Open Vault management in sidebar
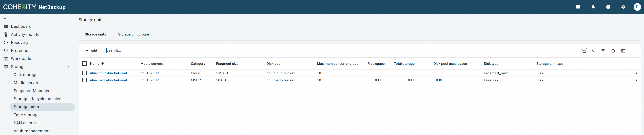The width and height of the screenshot is (644, 135). click(x=32, y=131)
